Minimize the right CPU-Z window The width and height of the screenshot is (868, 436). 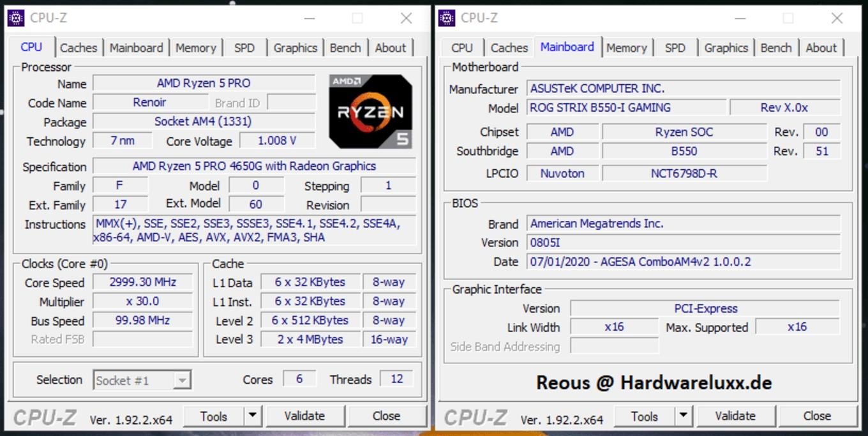point(740,19)
